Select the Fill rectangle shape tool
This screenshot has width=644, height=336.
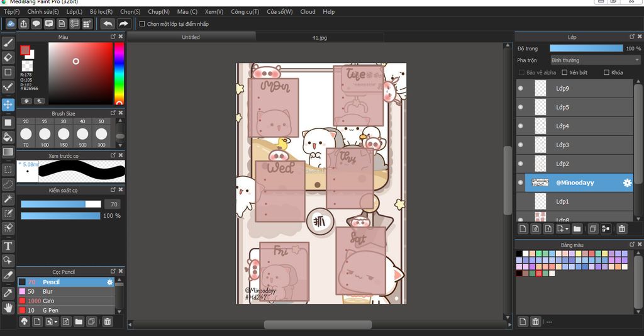click(8, 123)
